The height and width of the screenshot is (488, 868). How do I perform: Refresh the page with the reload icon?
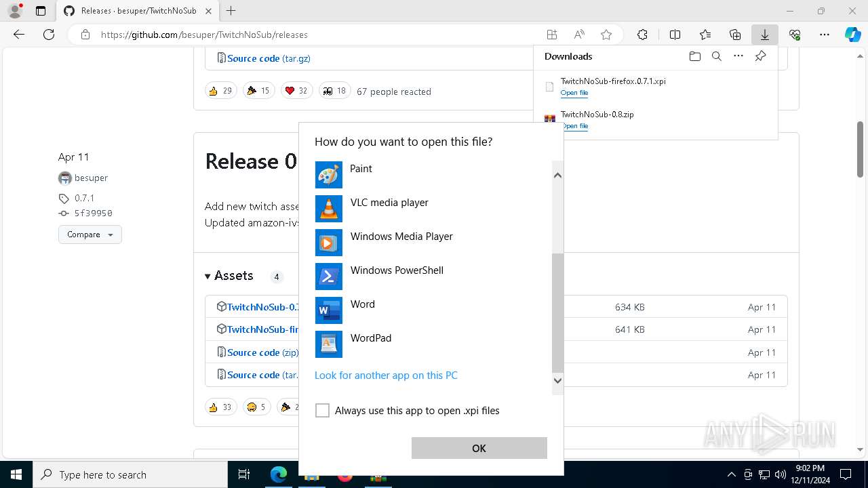(49, 35)
